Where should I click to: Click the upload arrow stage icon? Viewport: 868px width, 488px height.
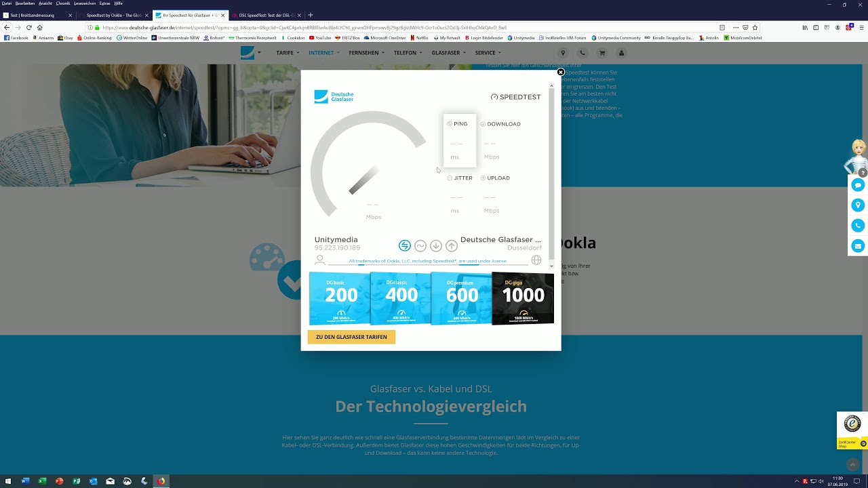452,245
